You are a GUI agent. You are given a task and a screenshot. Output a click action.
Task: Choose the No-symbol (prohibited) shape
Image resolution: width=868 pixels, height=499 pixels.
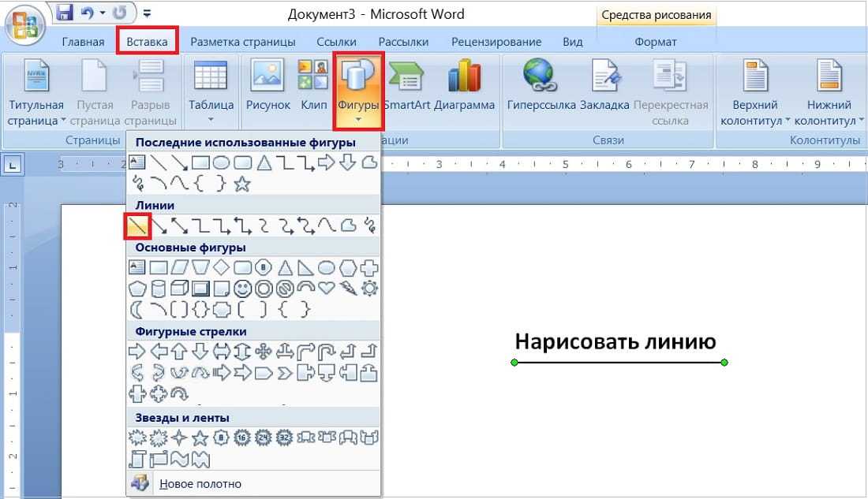click(x=285, y=289)
